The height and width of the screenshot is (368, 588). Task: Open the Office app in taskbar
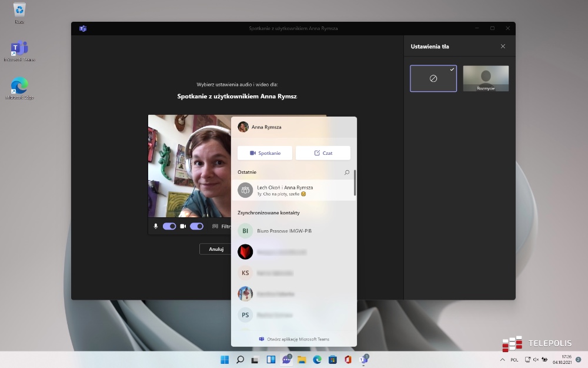tap(348, 359)
